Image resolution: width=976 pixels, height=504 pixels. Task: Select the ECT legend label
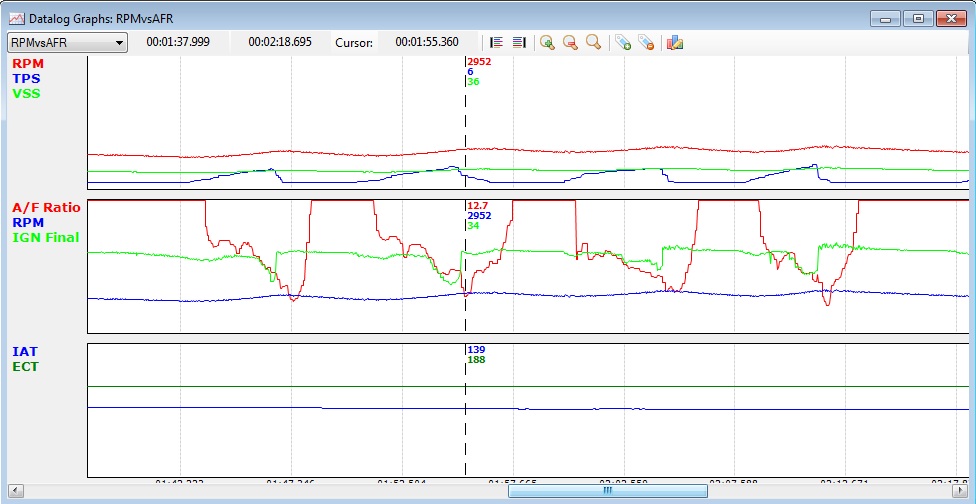[26, 366]
